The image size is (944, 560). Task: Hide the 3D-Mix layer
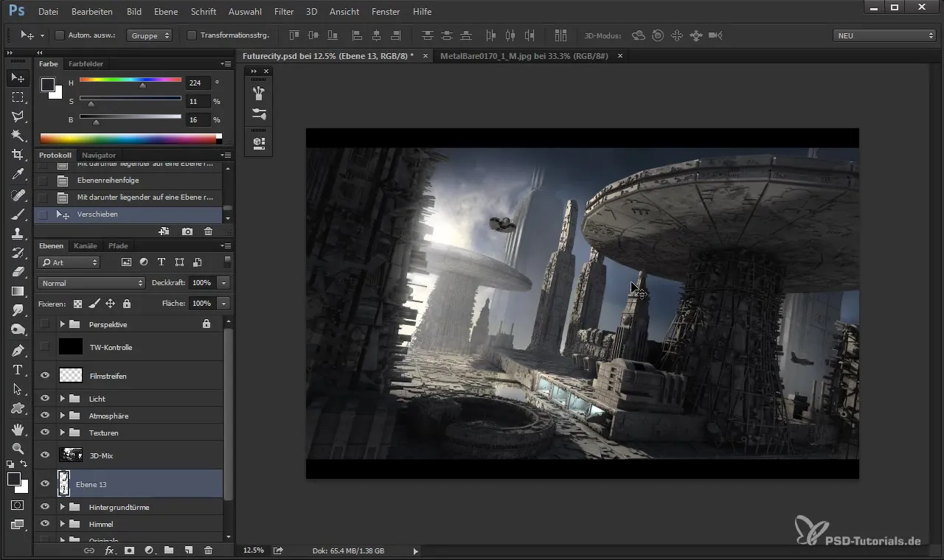point(45,455)
